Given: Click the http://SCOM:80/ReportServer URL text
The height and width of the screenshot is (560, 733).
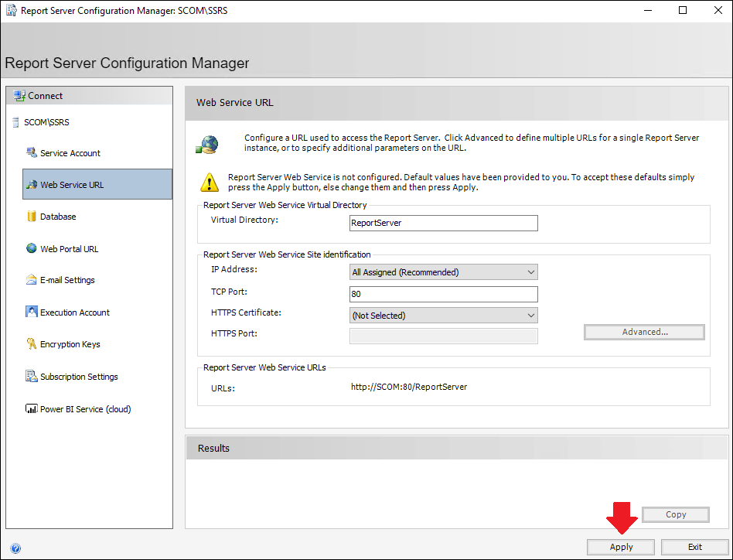Looking at the screenshot, I should 409,387.
